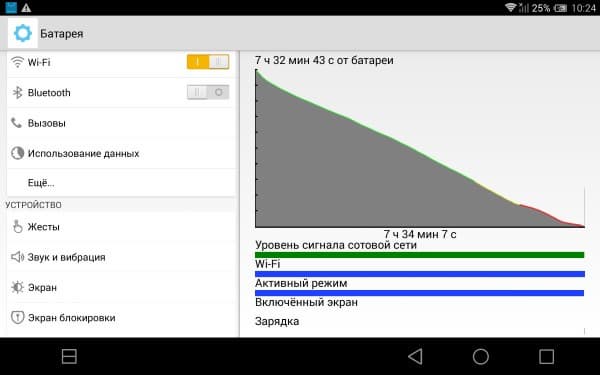Open the Wi-Fi settings row
Screen dimensions: 600x375
(121, 62)
